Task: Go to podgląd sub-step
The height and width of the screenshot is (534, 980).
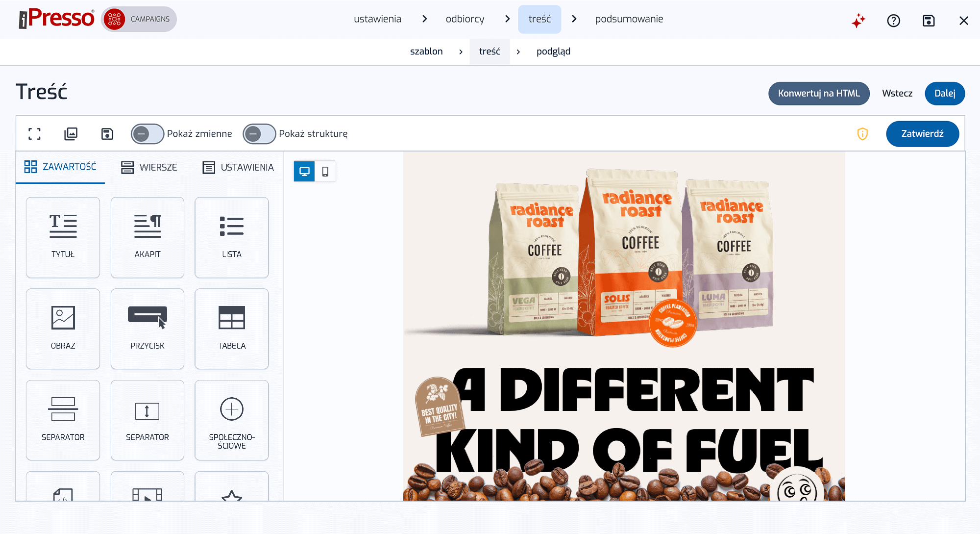Action: [553, 51]
